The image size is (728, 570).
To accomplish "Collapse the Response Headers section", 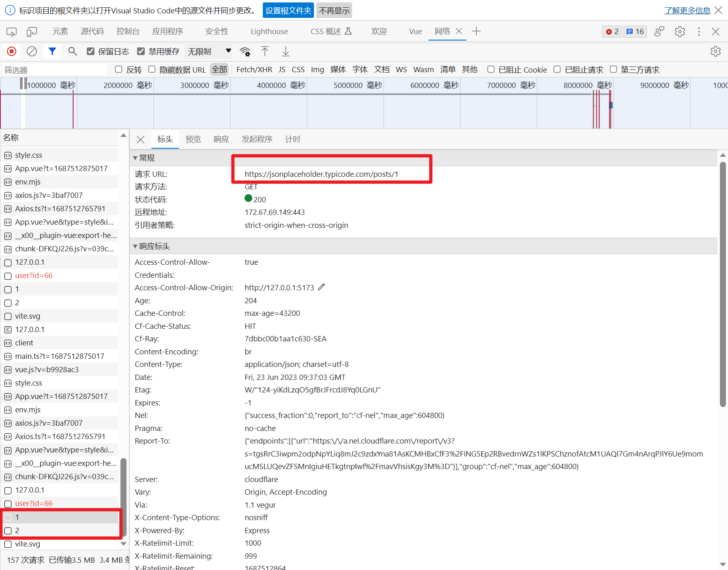I will (135, 246).
